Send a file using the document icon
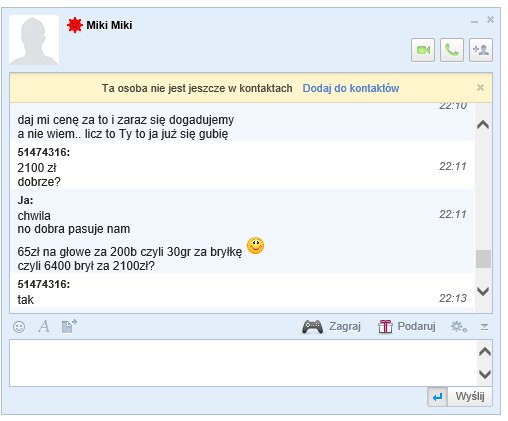508x421 pixels. [69, 326]
